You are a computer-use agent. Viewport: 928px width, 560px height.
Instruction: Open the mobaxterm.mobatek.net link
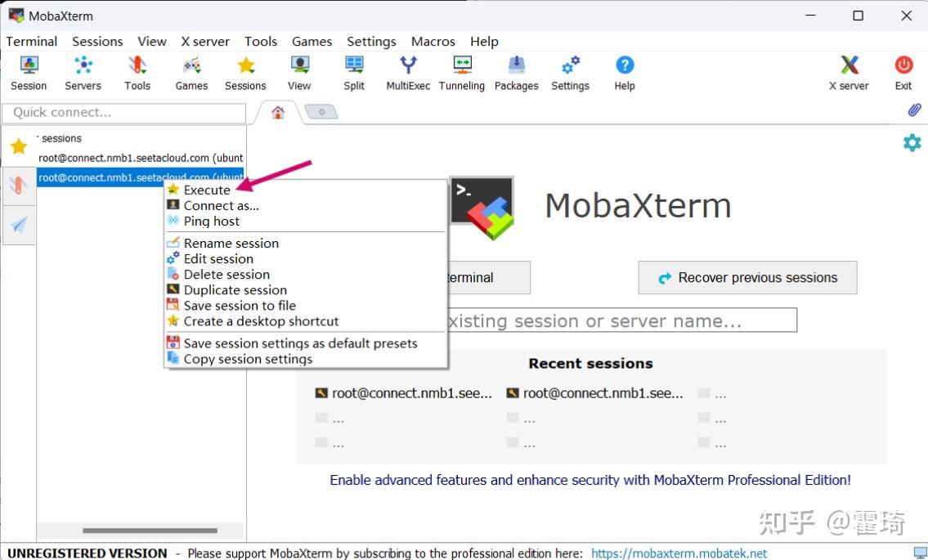679,553
